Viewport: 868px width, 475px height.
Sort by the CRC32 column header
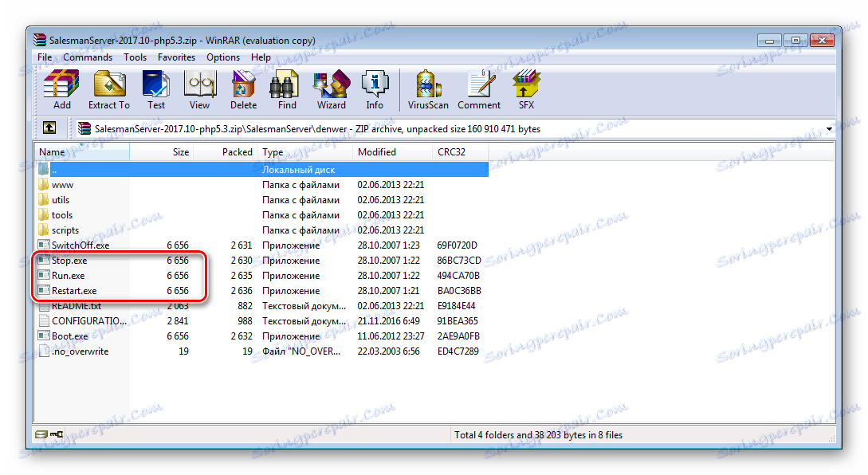(461, 151)
